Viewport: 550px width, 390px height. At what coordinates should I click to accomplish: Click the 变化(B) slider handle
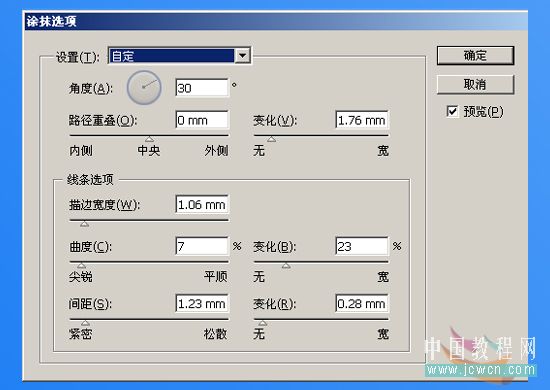coord(286,265)
